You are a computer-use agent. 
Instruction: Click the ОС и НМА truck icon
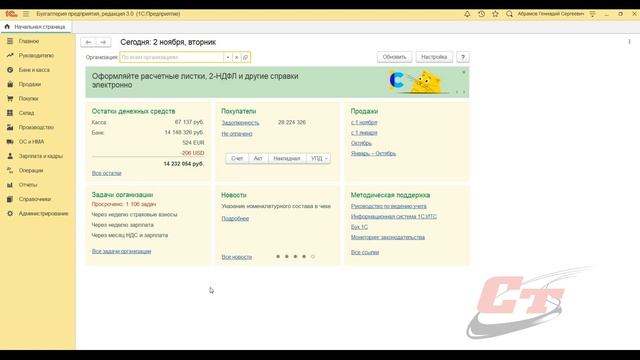coord(10,142)
